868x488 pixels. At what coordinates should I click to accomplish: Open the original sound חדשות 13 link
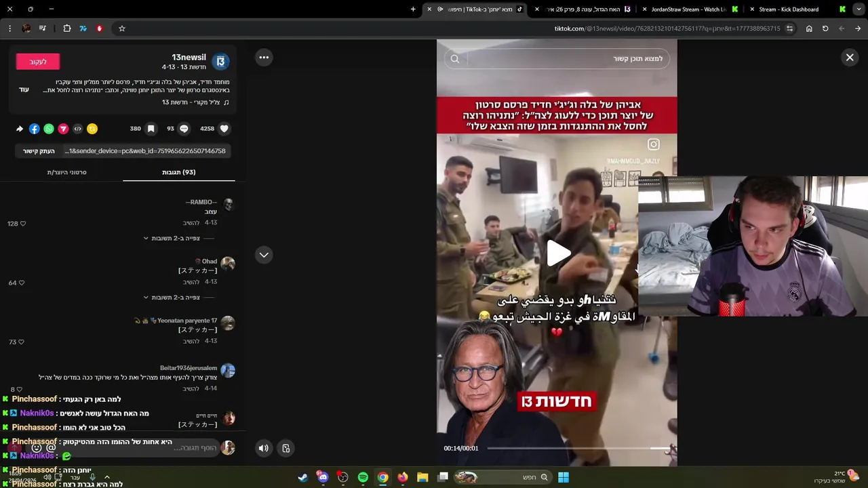click(x=196, y=102)
